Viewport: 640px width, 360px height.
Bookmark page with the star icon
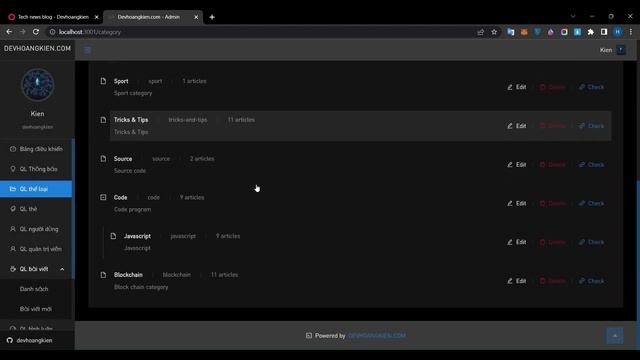click(x=494, y=32)
